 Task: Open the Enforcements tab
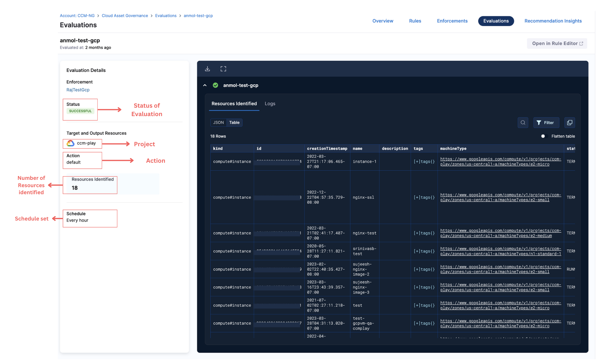pyautogui.click(x=452, y=21)
